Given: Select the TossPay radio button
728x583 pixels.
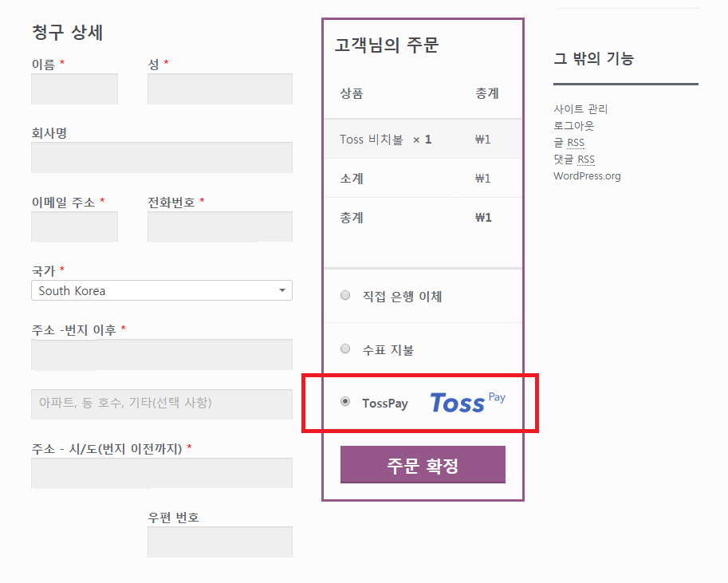Looking at the screenshot, I should click(x=345, y=402).
